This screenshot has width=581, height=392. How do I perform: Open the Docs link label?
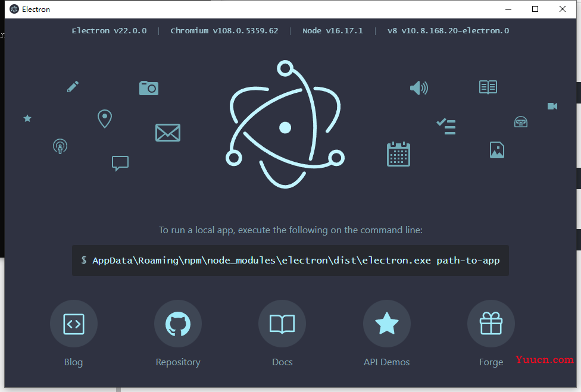click(x=282, y=362)
